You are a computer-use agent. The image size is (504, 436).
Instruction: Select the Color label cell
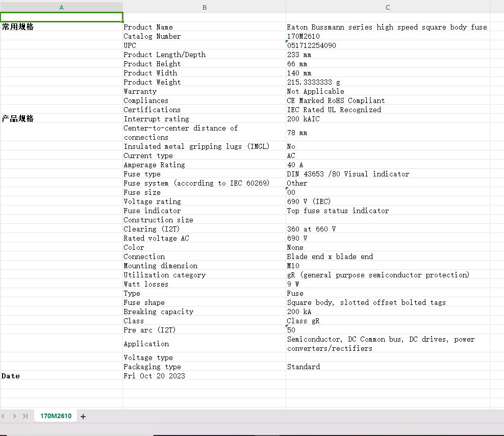click(x=205, y=247)
